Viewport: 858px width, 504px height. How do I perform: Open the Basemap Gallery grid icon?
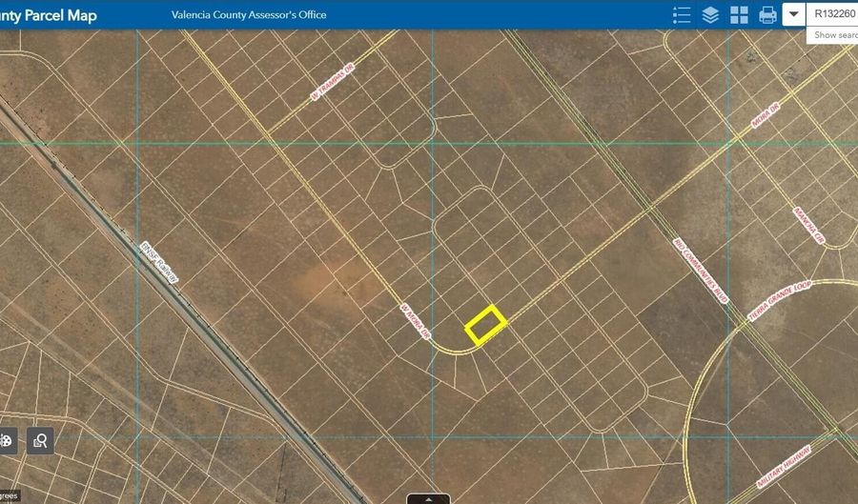(x=739, y=14)
